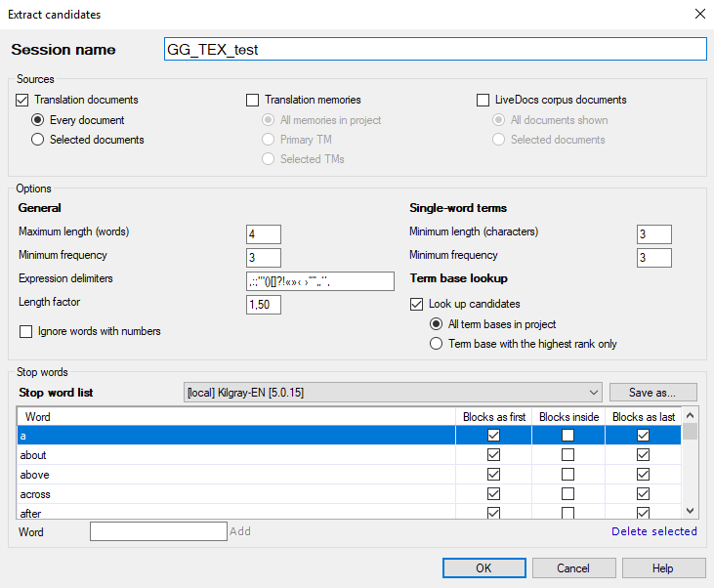Click the Length factor field
The width and height of the screenshot is (714, 588).
pyautogui.click(x=263, y=305)
